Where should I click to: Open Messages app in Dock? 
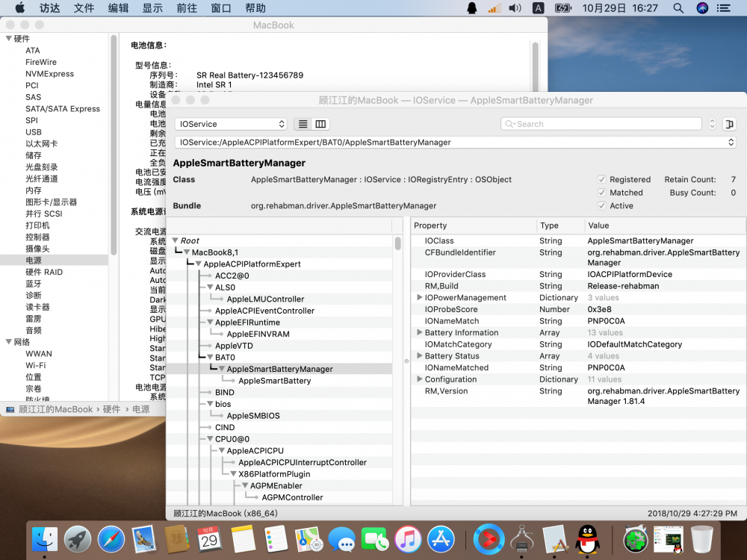coord(341,539)
